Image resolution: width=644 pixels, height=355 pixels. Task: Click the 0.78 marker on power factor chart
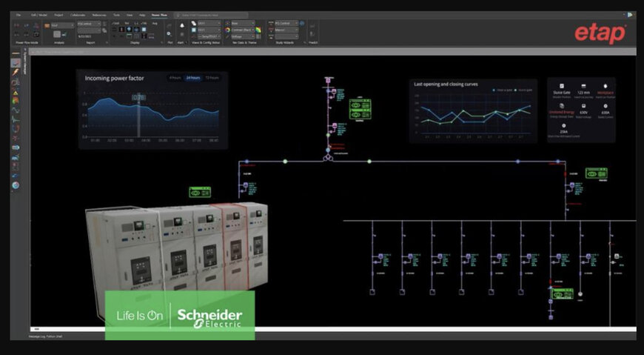[x=139, y=97]
